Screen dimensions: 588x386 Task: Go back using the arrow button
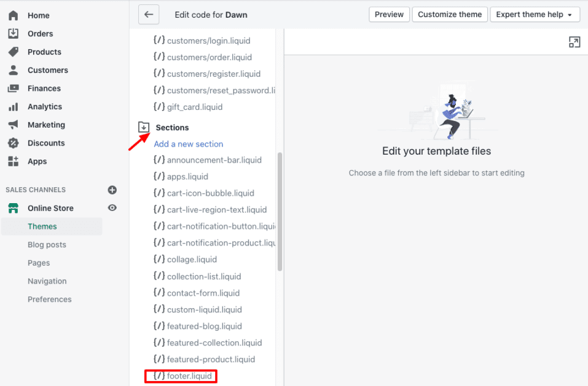click(149, 15)
